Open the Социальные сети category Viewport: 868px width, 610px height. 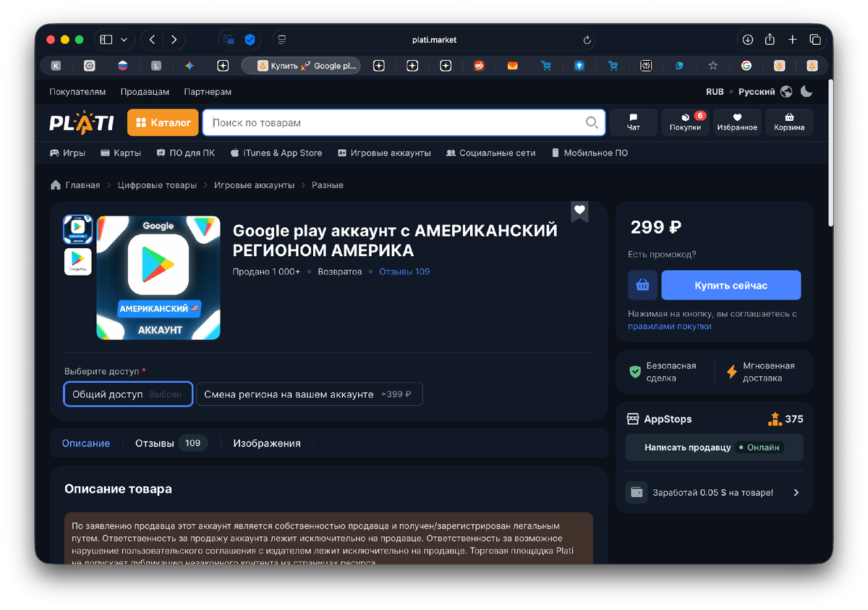tap(491, 153)
